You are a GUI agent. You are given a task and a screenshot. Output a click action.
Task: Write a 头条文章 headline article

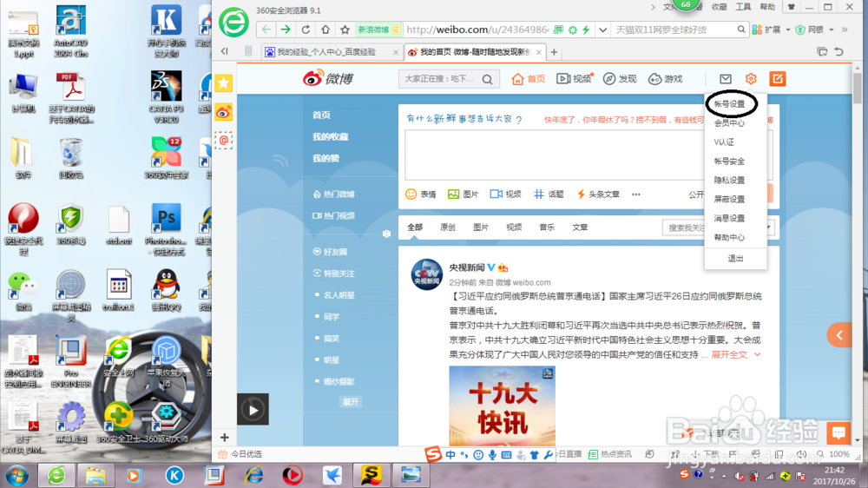pyautogui.click(x=598, y=194)
